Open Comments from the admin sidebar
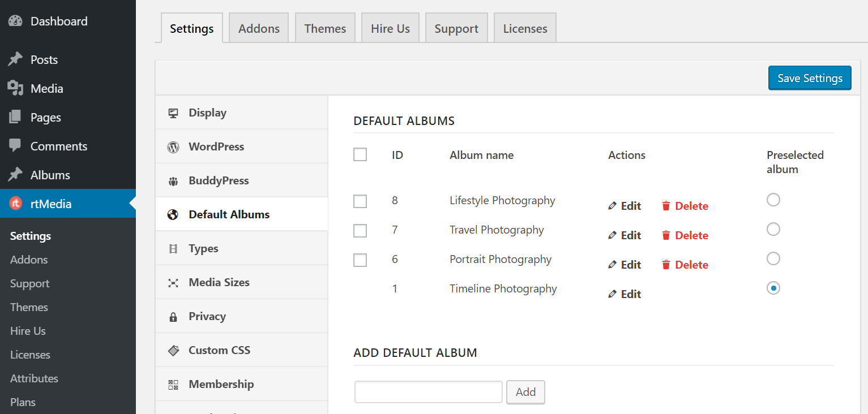 pyautogui.click(x=58, y=145)
